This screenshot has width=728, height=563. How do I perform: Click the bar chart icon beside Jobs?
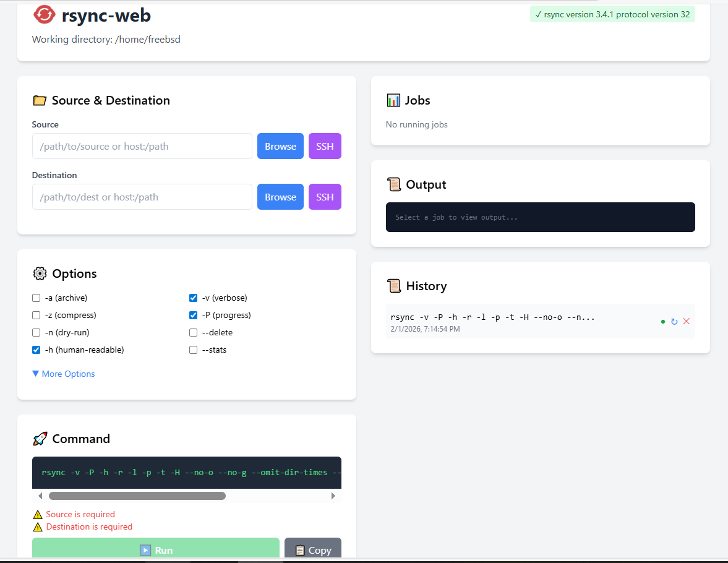[x=393, y=100]
